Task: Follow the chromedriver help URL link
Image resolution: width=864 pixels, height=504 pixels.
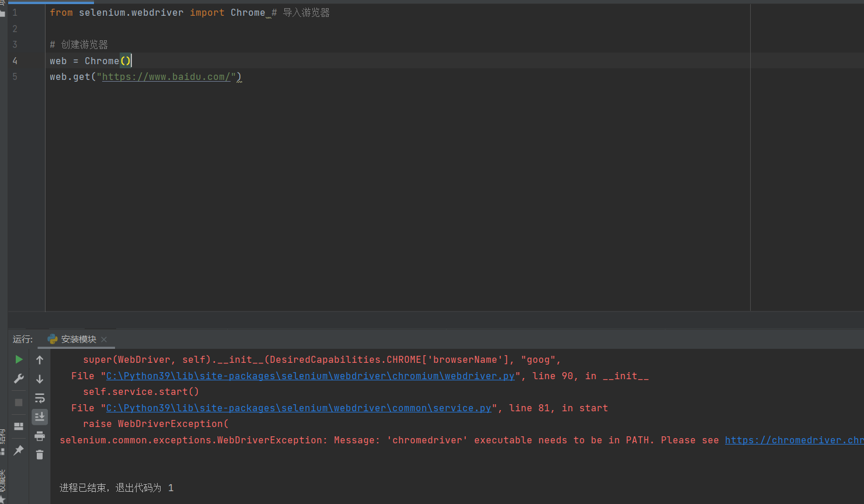Action: pos(793,440)
